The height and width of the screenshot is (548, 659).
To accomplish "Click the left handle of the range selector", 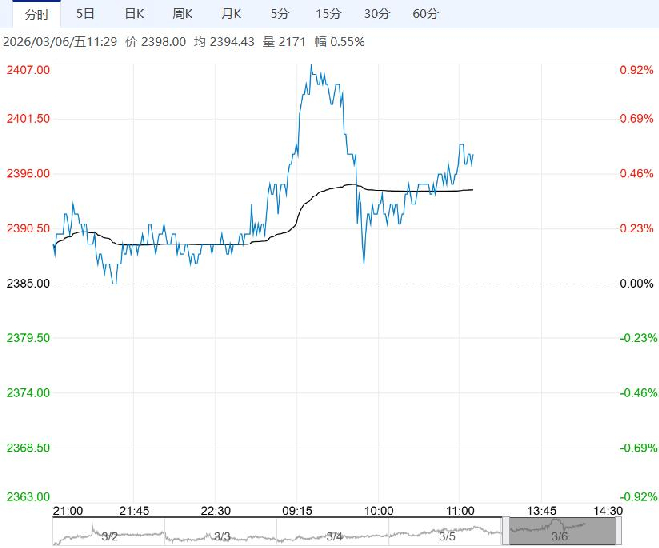I will pyautogui.click(x=509, y=531).
